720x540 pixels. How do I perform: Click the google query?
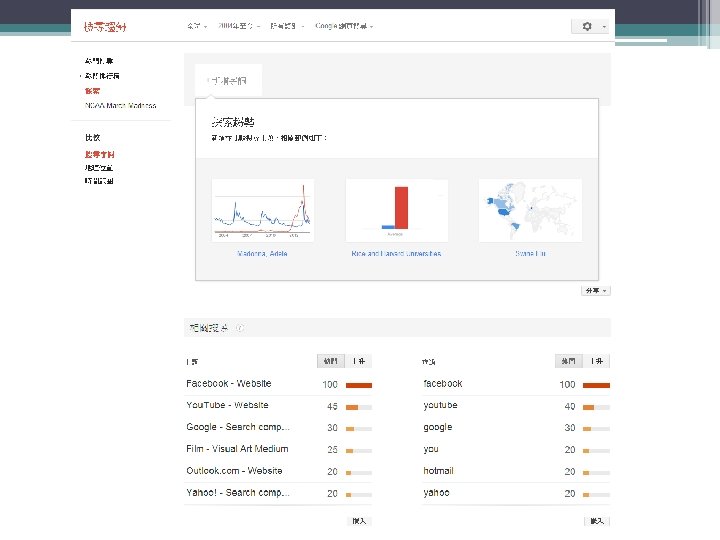(x=438, y=427)
